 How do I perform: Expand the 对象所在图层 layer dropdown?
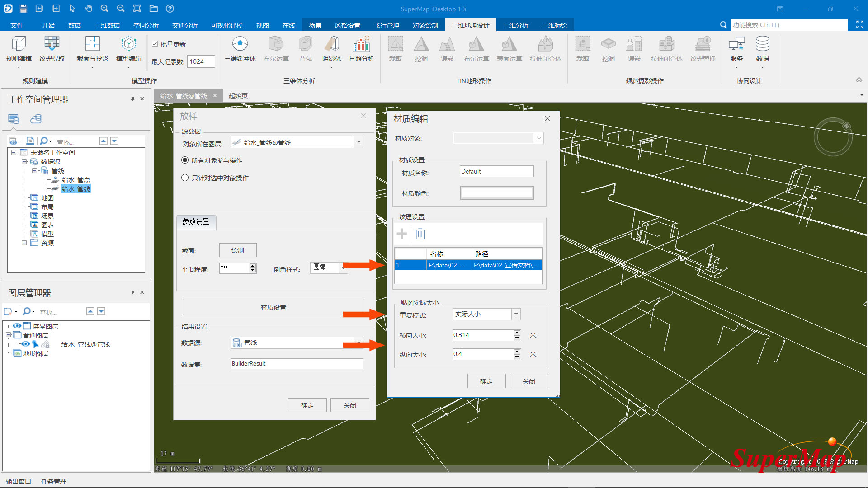359,142
